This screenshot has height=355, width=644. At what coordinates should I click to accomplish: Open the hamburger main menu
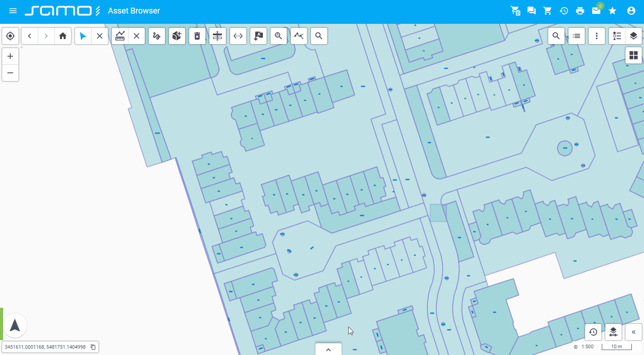[x=13, y=11]
